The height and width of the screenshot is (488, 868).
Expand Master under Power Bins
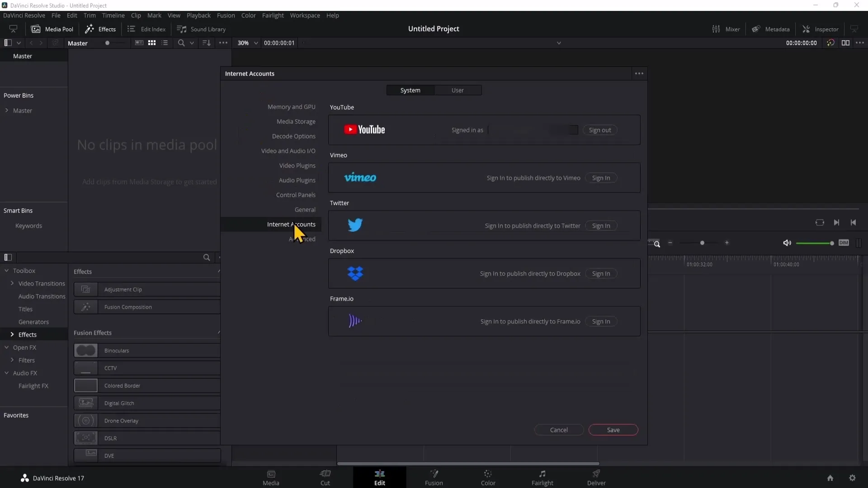pos(7,110)
